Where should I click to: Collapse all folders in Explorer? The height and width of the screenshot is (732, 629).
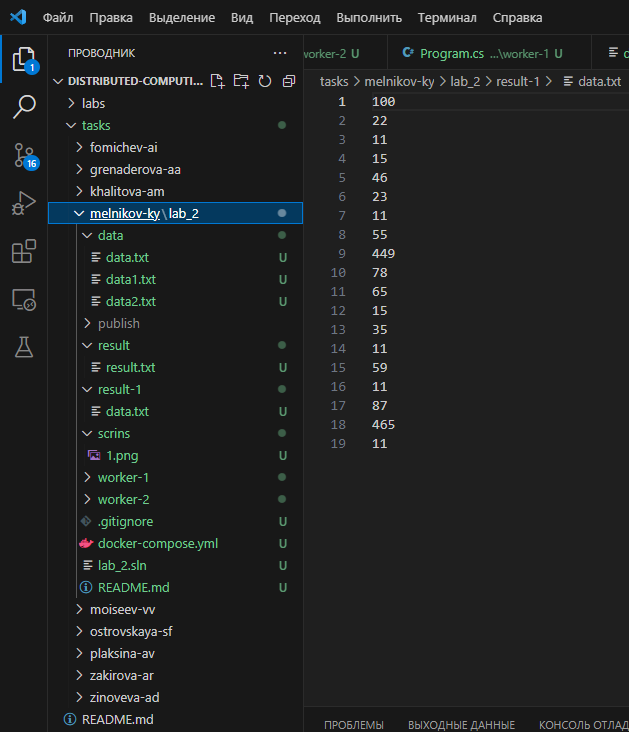tap(289, 81)
